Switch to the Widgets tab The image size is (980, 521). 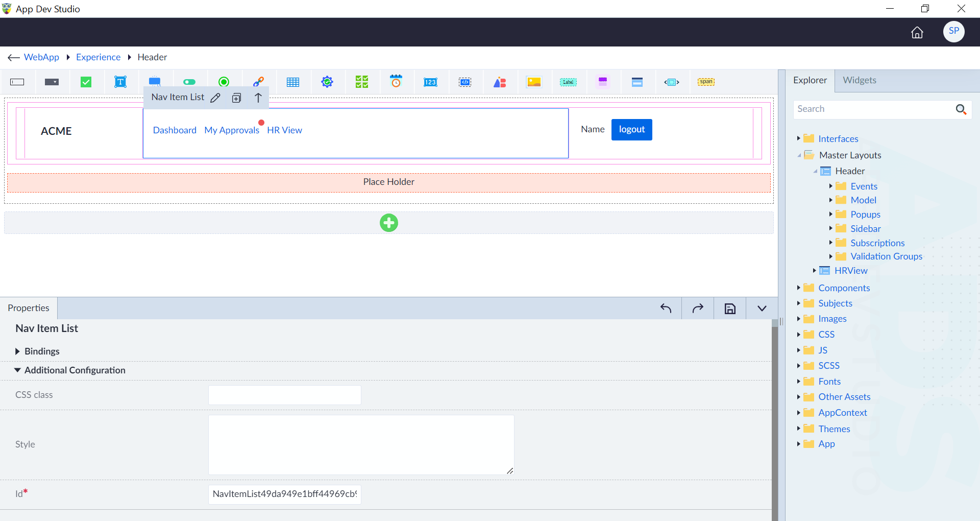(860, 80)
